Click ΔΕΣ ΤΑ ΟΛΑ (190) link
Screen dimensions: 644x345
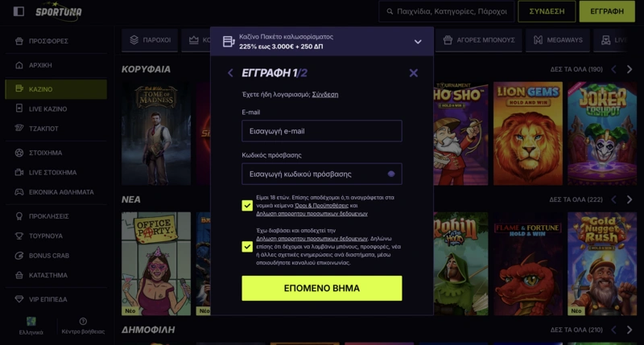coord(576,69)
